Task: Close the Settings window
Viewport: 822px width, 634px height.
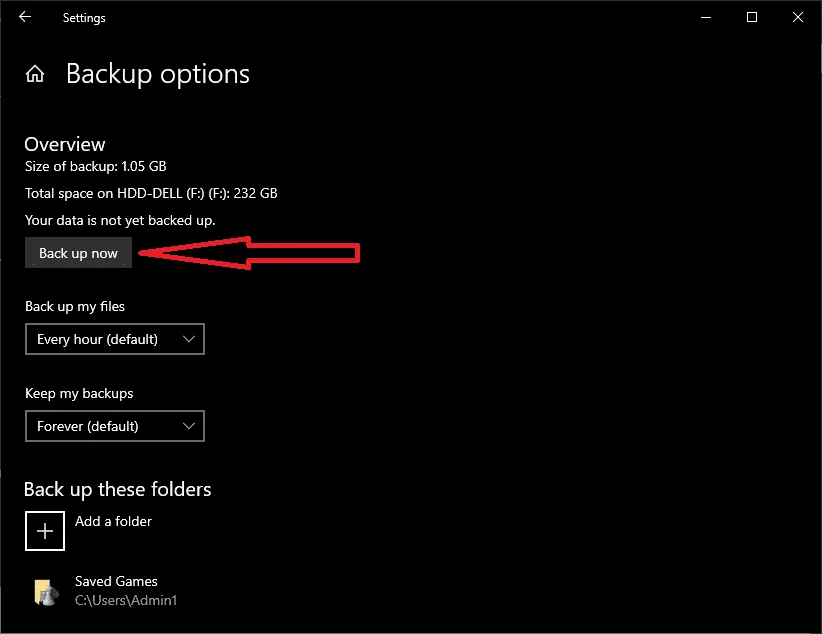Action: pos(797,17)
